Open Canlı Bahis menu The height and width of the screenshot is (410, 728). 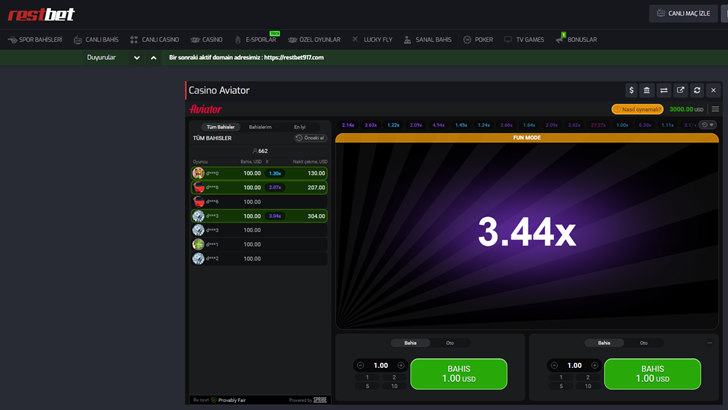click(x=96, y=39)
